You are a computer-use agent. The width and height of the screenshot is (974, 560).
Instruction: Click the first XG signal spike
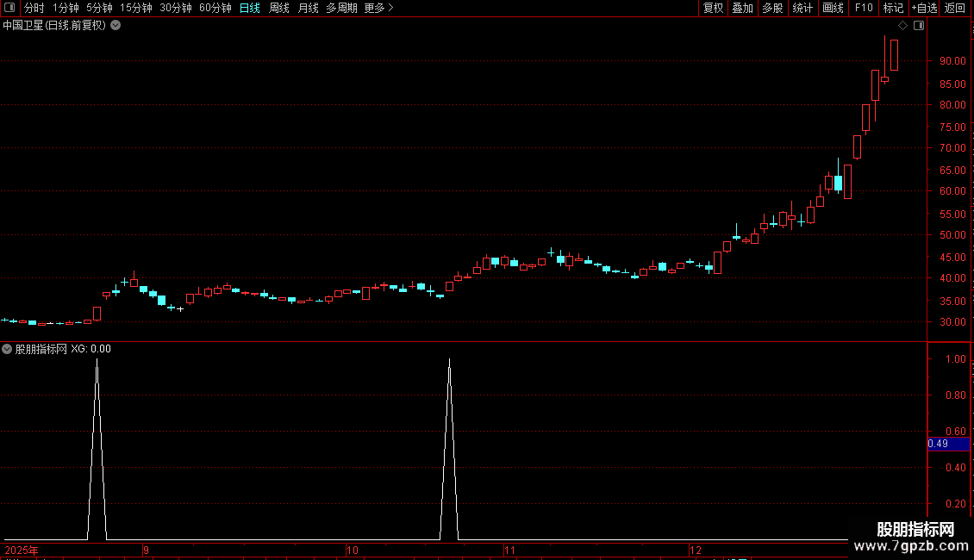97,447
